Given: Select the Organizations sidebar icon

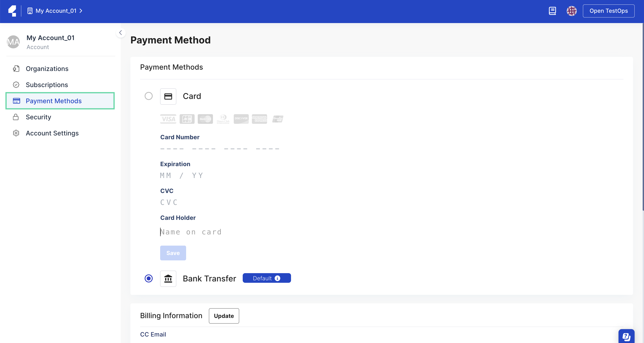Looking at the screenshot, I should tap(16, 69).
